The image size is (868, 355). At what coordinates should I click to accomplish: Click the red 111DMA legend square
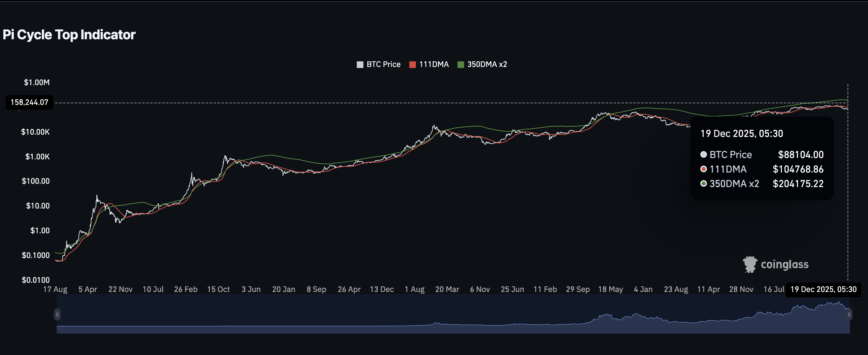[413, 65]
